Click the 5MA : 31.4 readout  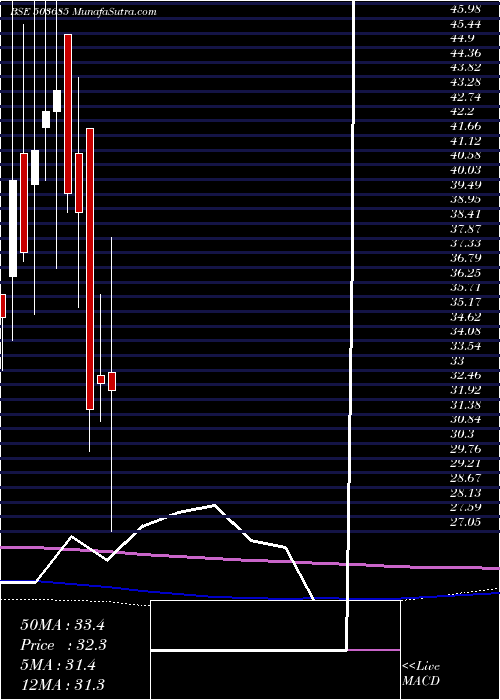coord(58,665)
